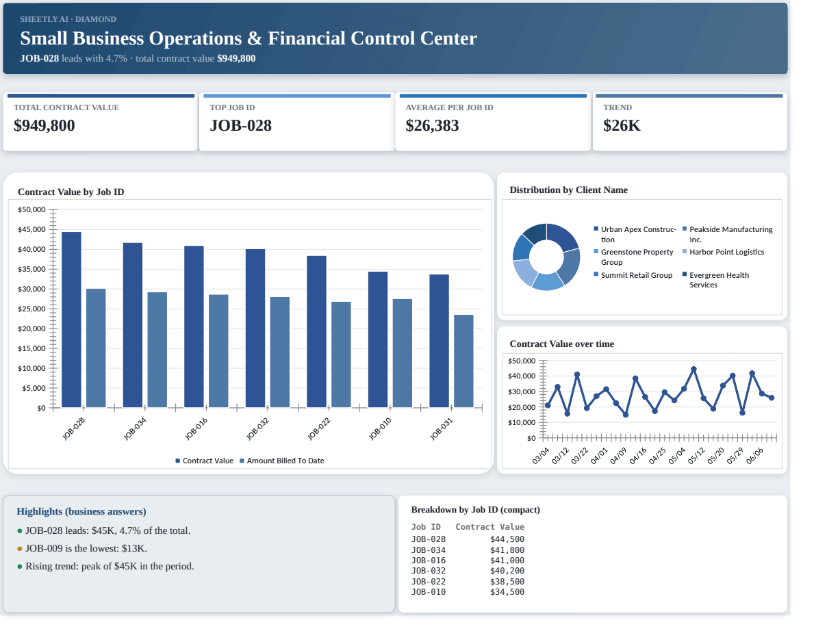
Task: Click the JOB-022 Amount Billed bar
Action: point(341,355)
